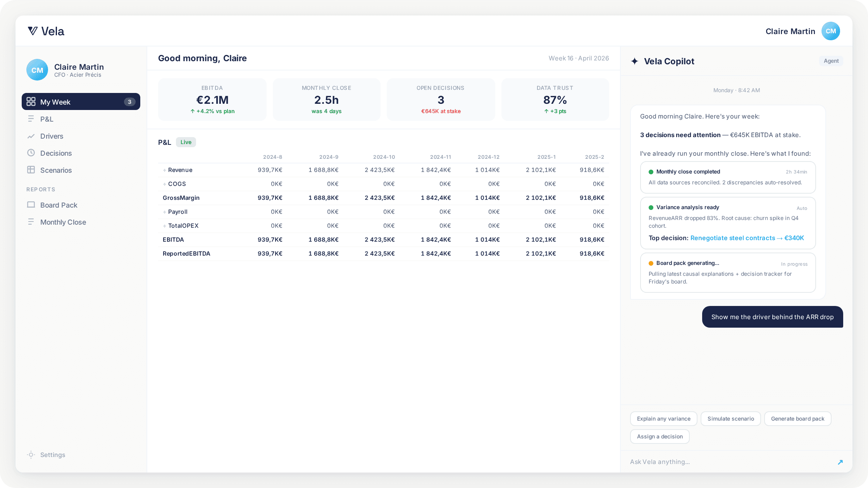Click the Decisions clock icon in sidebar

pos(31,153)
